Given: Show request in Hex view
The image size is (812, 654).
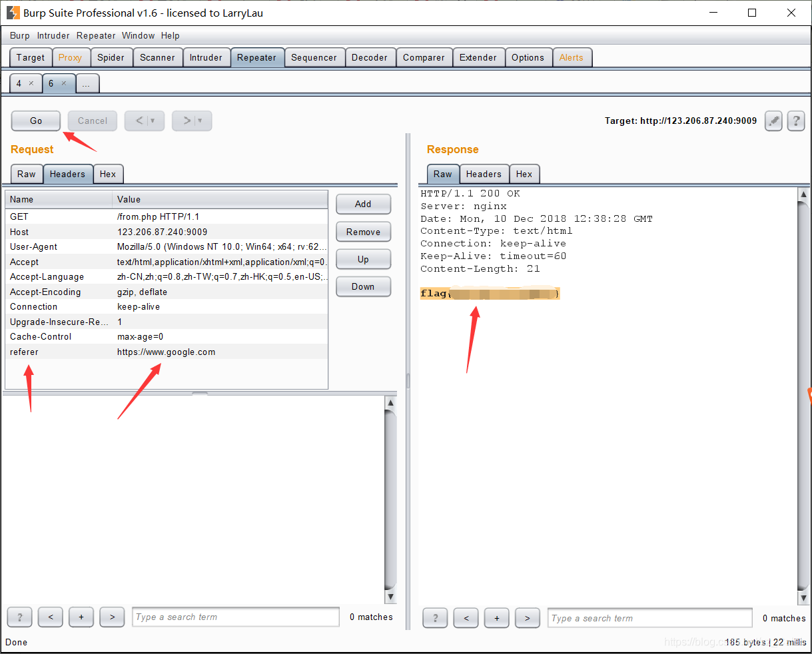Looking at the screenshot, I should click(x=108, y=174).
